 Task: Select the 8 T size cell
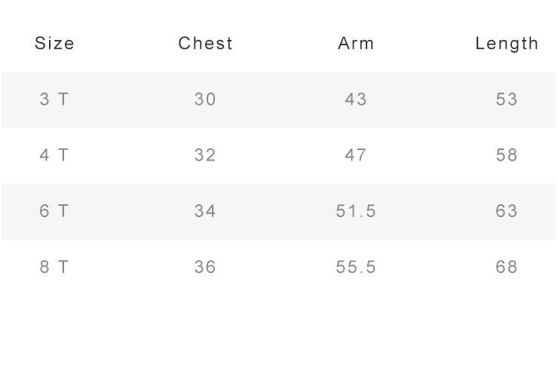[x=54, y=266]
